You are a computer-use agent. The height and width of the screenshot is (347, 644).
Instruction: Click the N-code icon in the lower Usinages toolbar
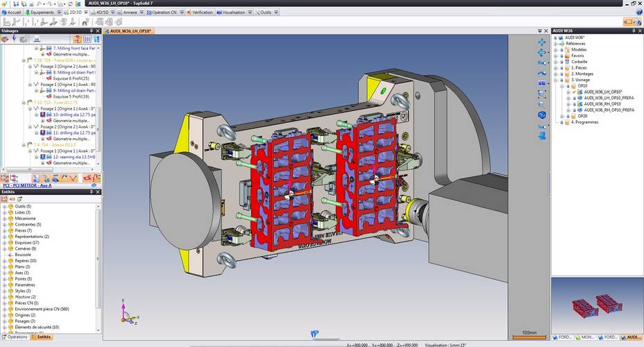[35, 178]
